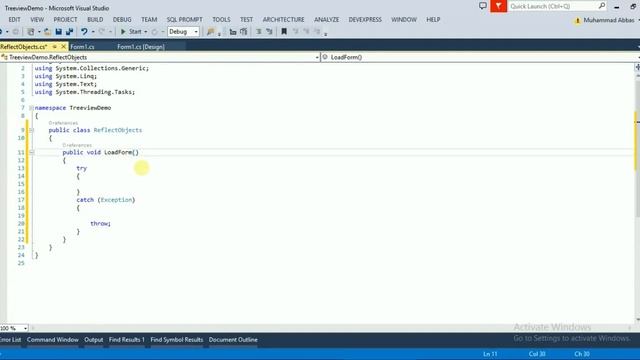Viewport: 640px width, 360px height.
Task: Open the New Project dropdown arrow
Action: [x=39, y=31]
